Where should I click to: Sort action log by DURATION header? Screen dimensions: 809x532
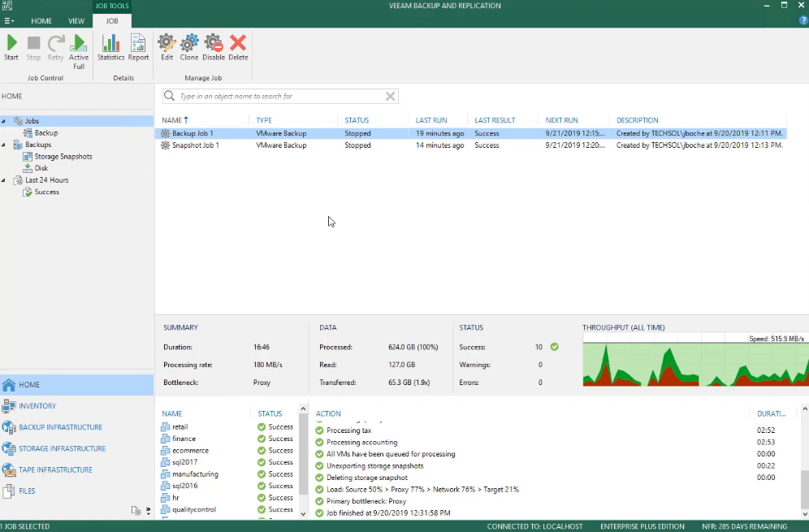pos(772,414)
